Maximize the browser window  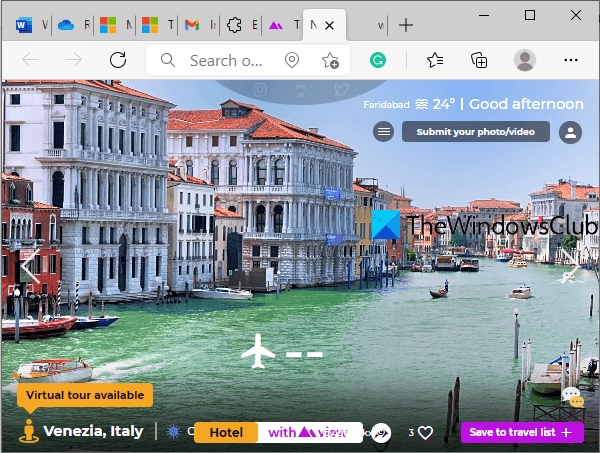point(530,15)
